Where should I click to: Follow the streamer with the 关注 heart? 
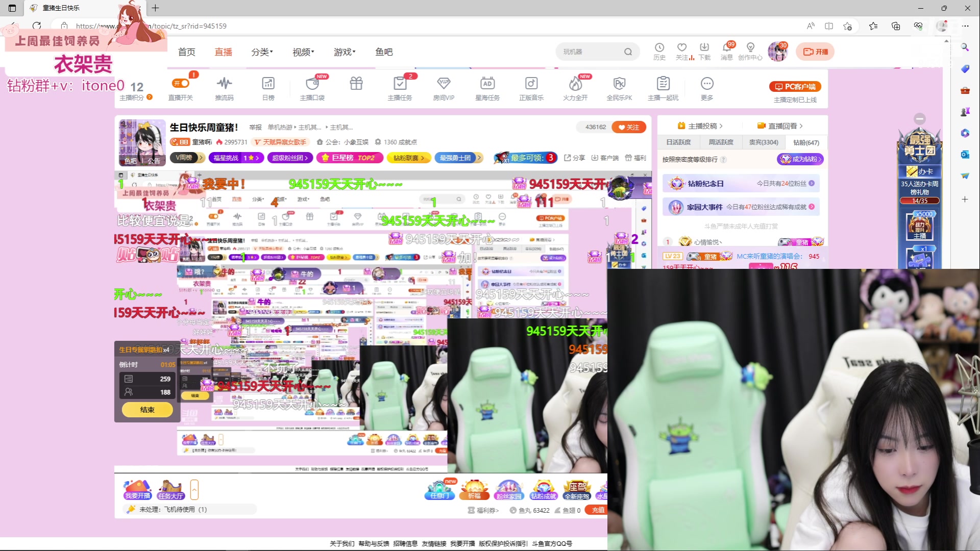(629, 127)
